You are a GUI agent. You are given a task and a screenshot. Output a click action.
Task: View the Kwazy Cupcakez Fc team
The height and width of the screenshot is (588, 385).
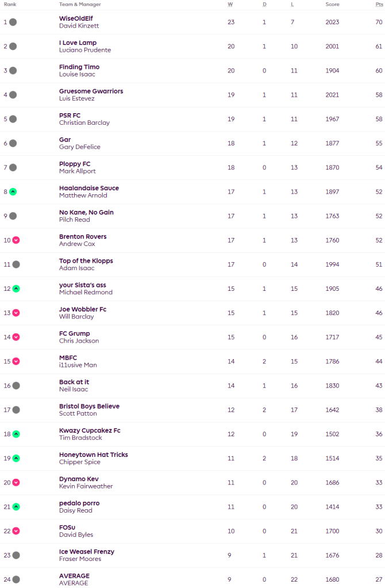90,431
